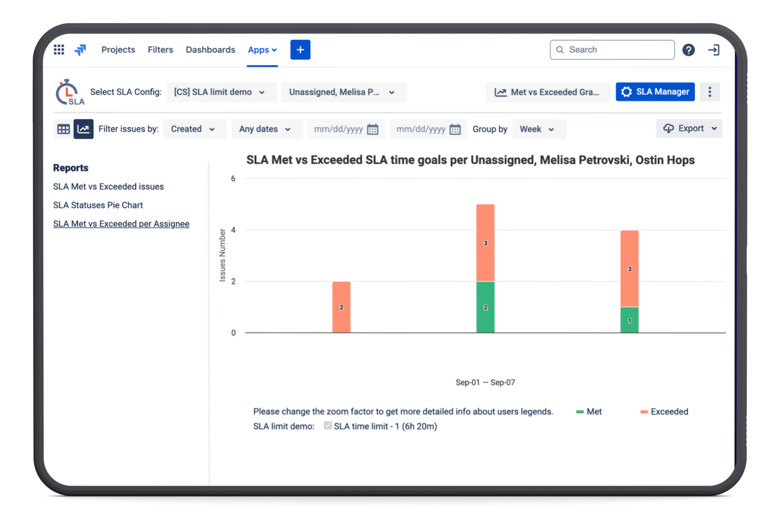Click the blue plus create button
The width and height of the screenshot is (779, 532).
[x=300, y=50]
